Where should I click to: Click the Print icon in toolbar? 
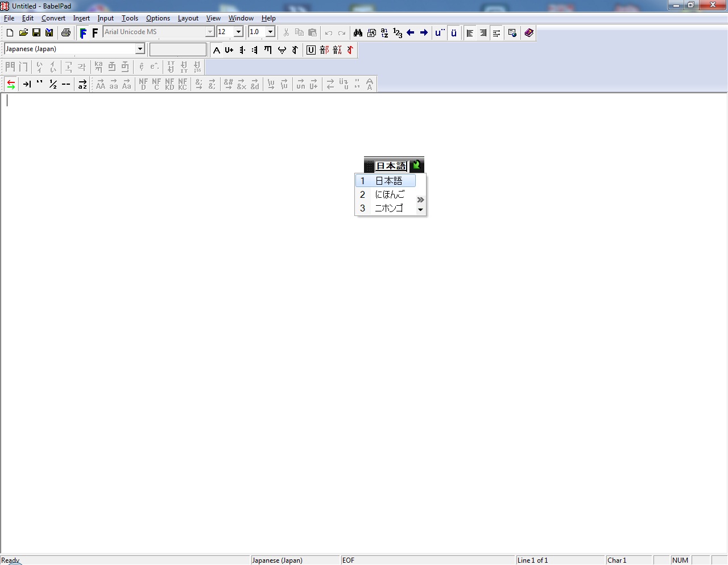point(66,33)
